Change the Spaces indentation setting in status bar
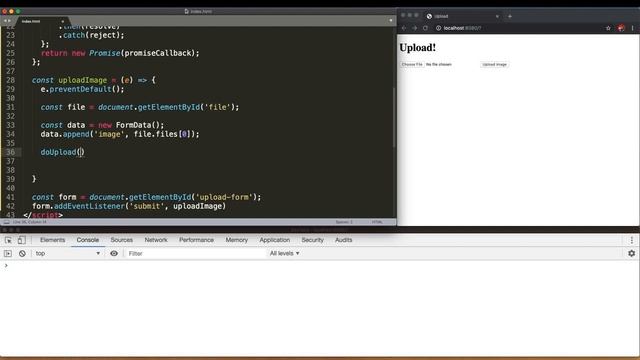The image size is (640, 360). click(344, 222)
